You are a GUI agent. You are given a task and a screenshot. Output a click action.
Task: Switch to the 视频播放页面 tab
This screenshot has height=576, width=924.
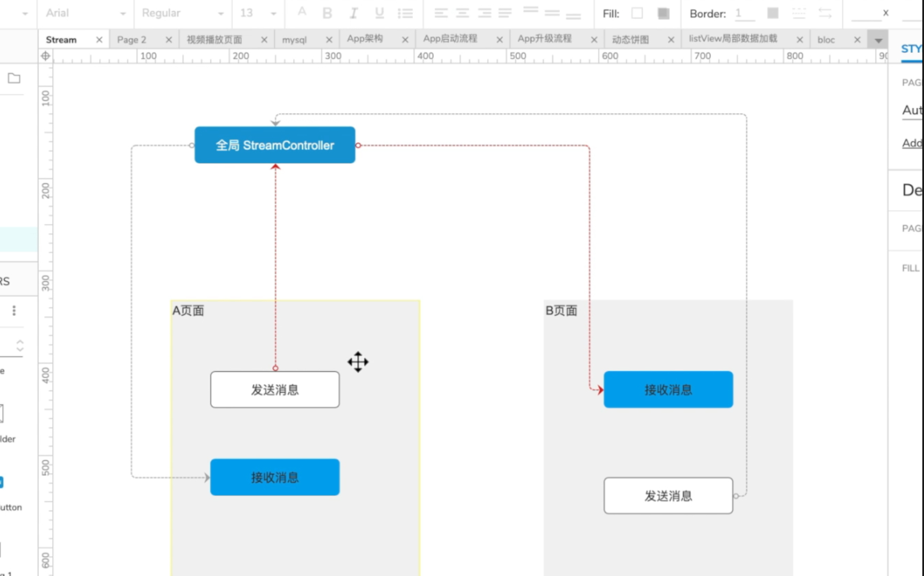click(214, 39)
